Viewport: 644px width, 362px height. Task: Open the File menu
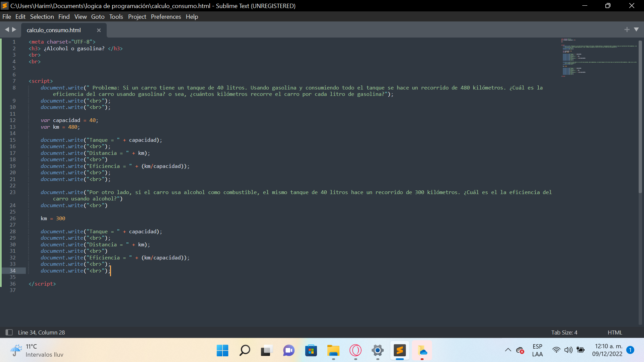[7, 17]
